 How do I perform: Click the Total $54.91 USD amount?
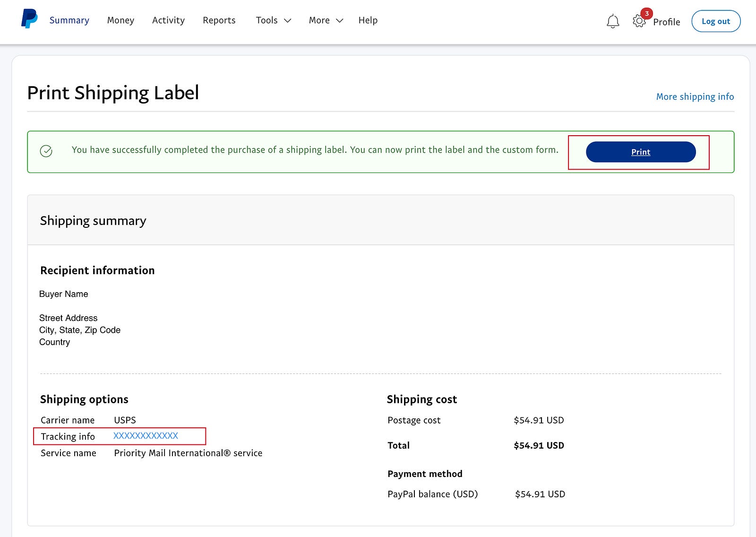pos(539,445)
